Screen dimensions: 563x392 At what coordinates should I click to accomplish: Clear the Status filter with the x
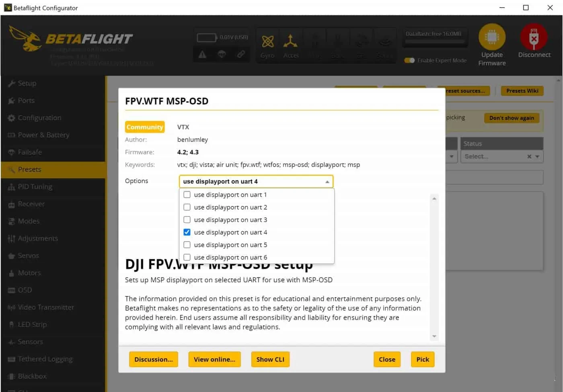(x=529, y=157)
